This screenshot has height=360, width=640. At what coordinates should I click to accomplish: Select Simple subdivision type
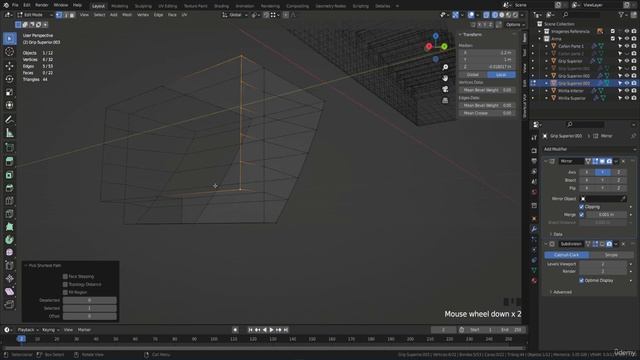[x=611, y=255]
